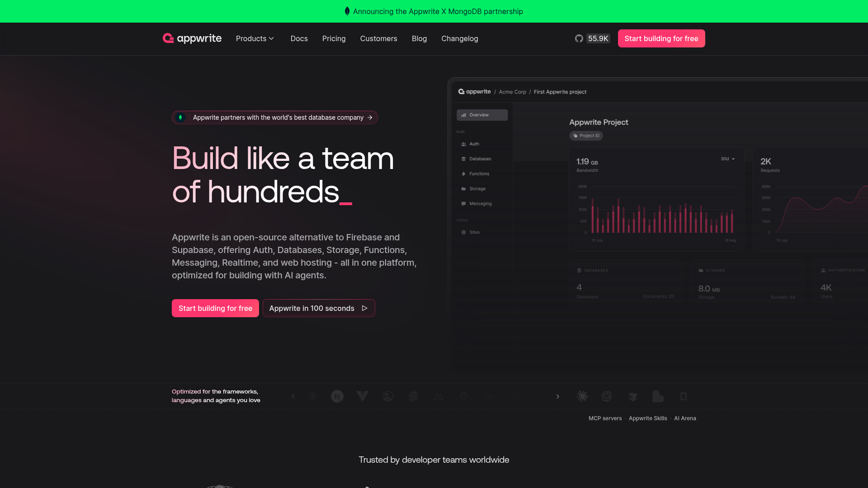This screenshot has height=488, width=868.
Task: Click the Functions lightning icon in the sidebar
Action: pyautogui.click(x=463, y=174)
